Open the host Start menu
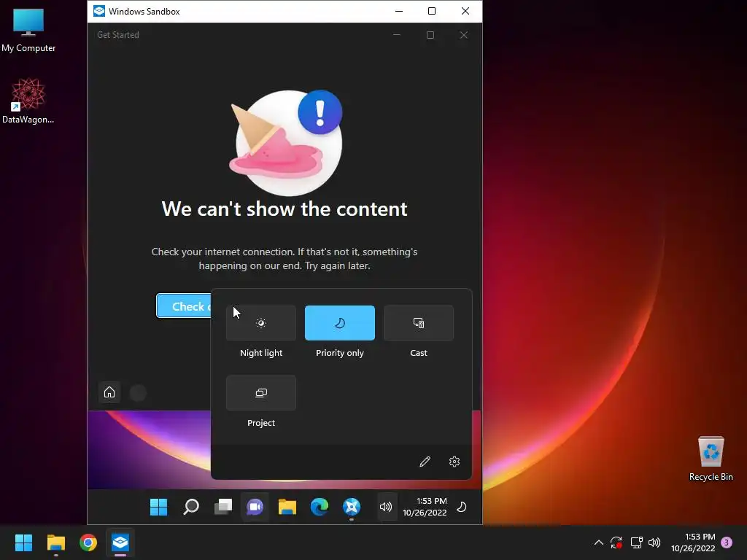 [x=23, y=542]
